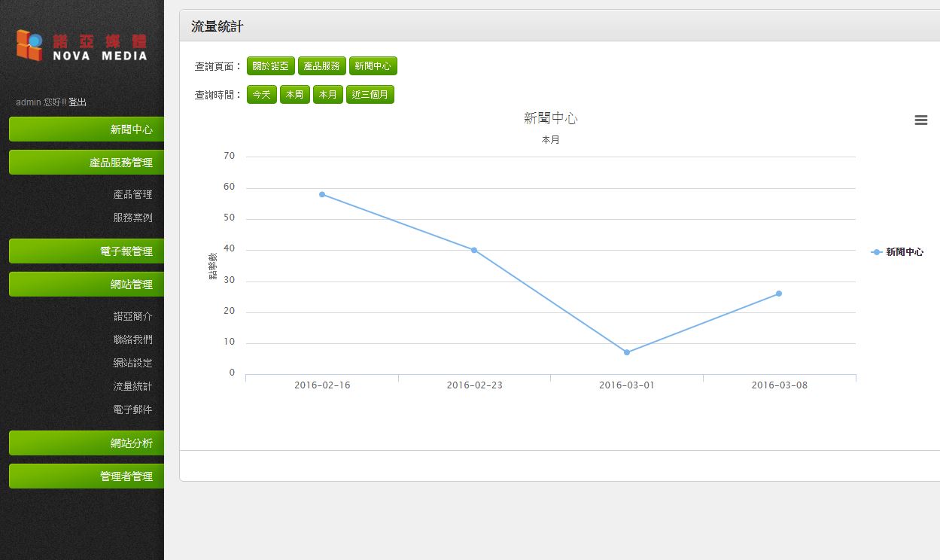Image resolution: width=940 pixels, height=560 pixels.
Task: Set query time to 本周
Action: [x=294, y=95]
